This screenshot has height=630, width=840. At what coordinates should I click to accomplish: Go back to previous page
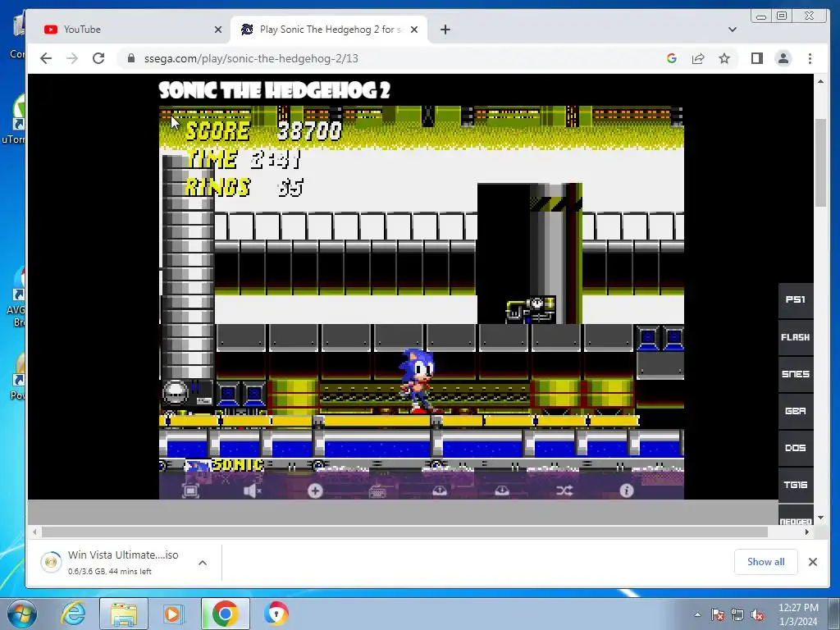point(46,58)
